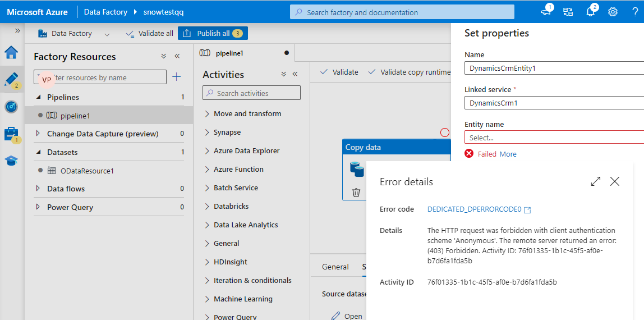Expand all Factory Resources with double down chevron
Viewport: 644px width, 320px height.
point(163,56)
